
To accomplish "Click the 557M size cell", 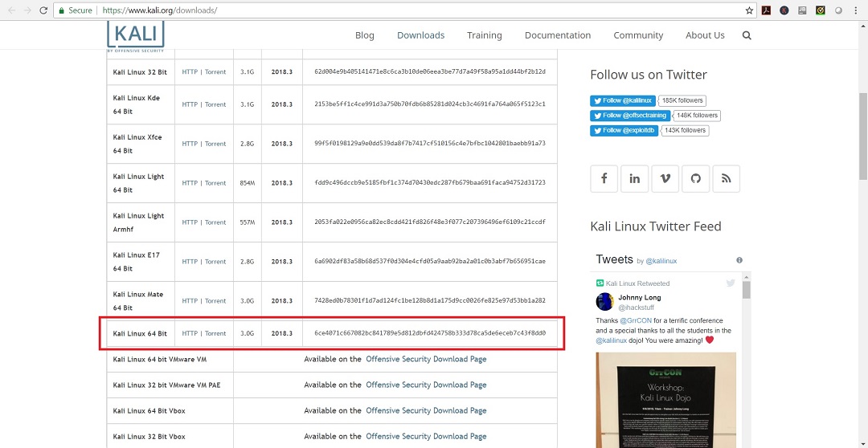I will [248, 222].
